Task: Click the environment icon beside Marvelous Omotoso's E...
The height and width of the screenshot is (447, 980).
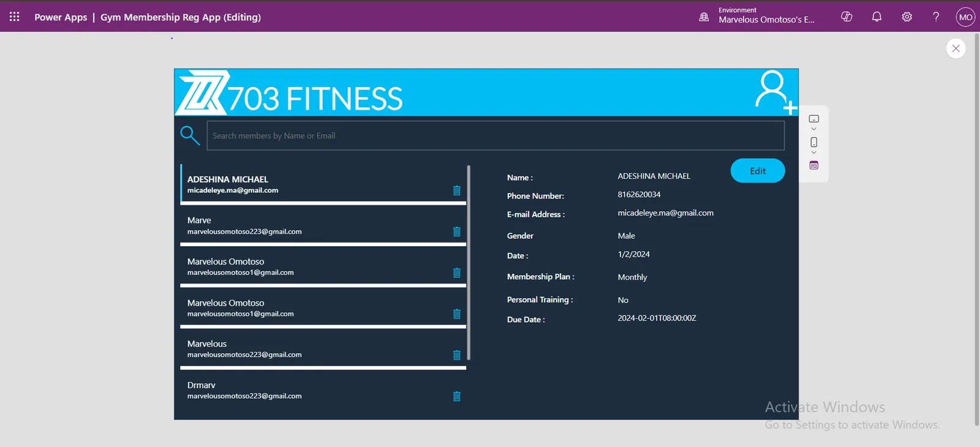Action: point(704,17)
